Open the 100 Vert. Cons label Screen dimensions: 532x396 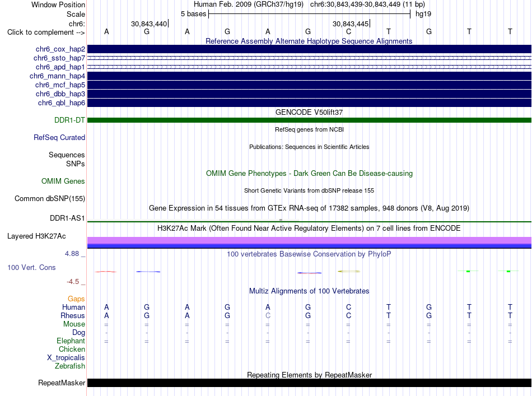coord(31,267)
